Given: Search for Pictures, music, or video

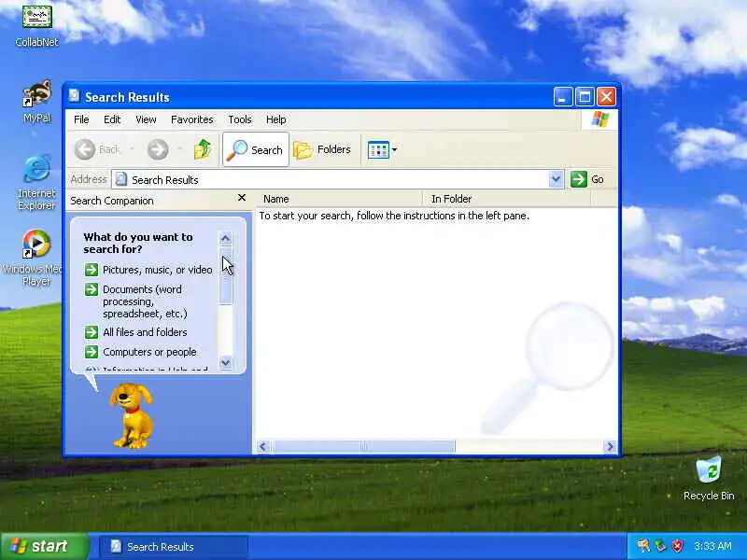Looking at the screenshot, I should point(158,270).
